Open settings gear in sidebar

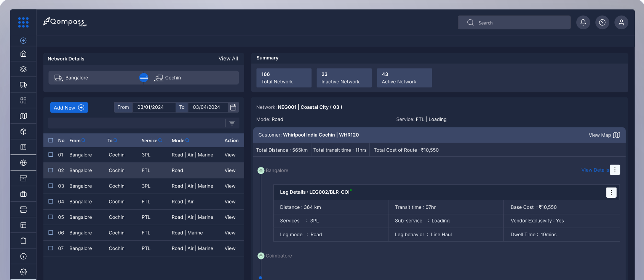pos(23,272)
